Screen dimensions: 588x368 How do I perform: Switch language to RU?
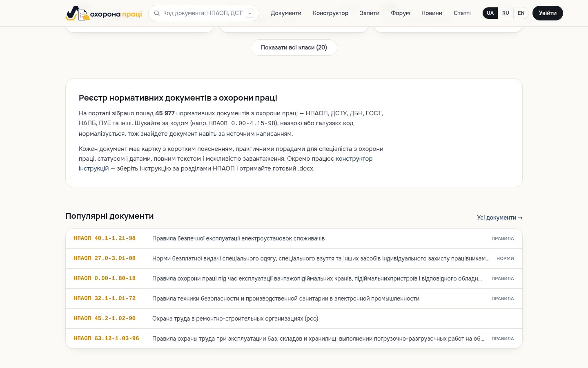pos(506,13)
